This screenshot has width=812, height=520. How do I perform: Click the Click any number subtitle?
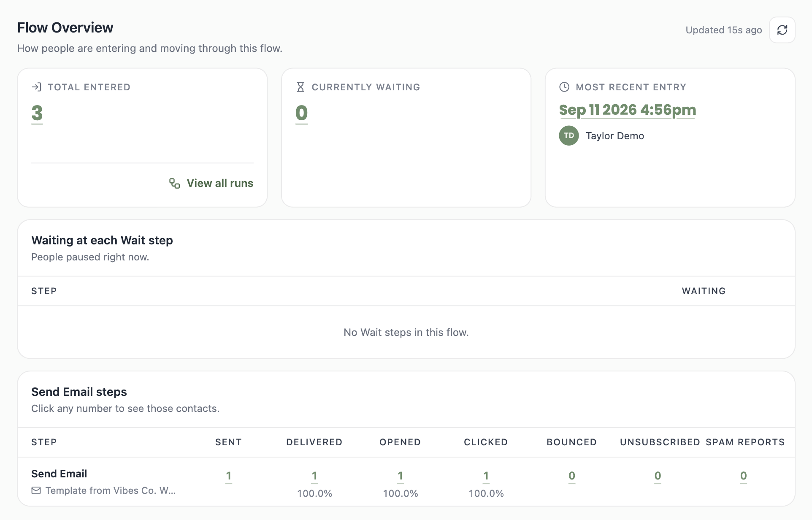pos(125,409)
